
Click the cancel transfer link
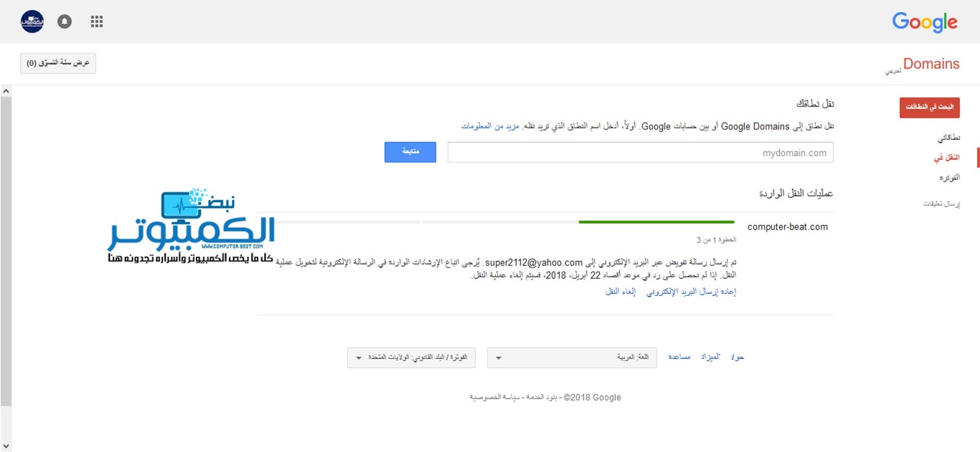pyautogui.click(x=620, y=292)
